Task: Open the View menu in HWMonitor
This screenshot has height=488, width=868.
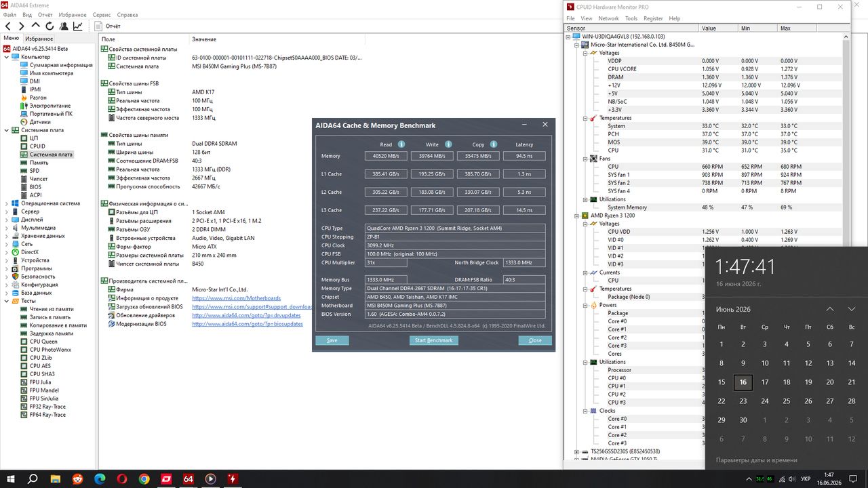Action: 587,18
